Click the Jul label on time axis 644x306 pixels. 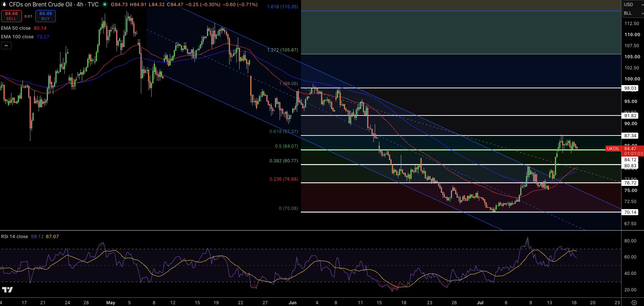[480, 303]
